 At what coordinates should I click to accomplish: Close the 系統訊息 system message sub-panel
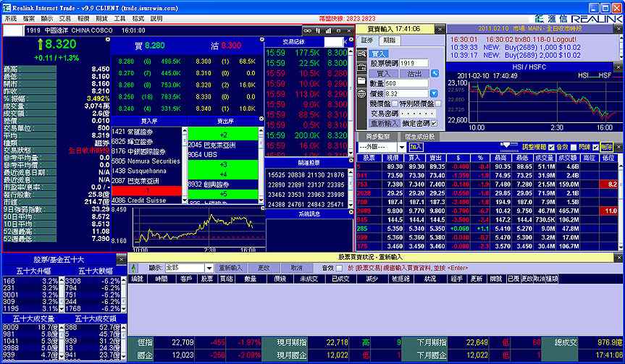click(x=351, y=212)
